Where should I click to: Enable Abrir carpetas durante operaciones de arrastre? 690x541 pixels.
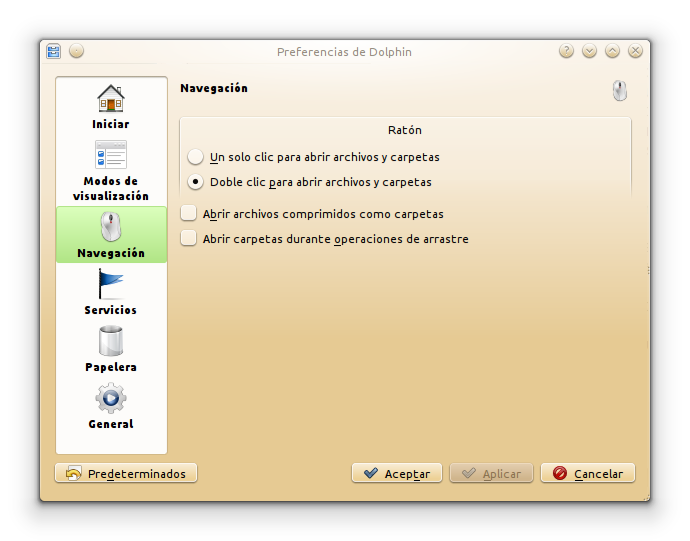point(325,239)
